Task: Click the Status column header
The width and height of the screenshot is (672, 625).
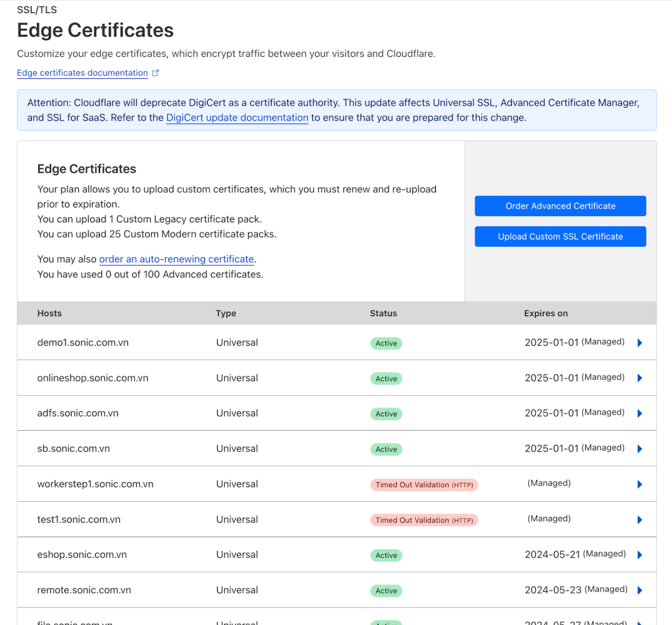Action: [x=383, y=313]
